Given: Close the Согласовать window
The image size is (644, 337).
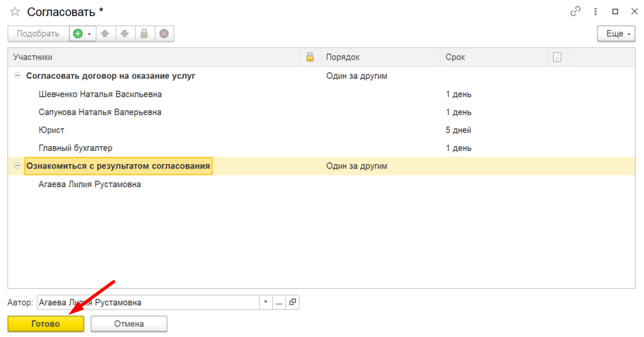Looking at the screenshot, I should (634, 12).
